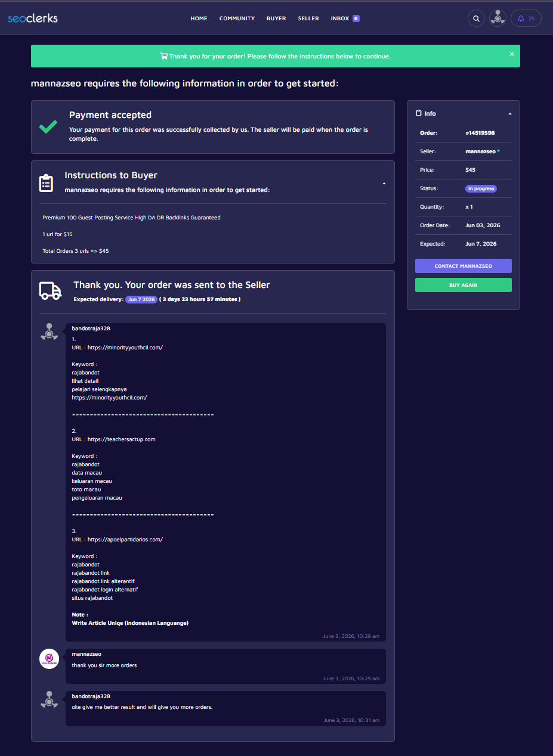The width and height of the screenshot is (553, 756).
Task: Open Inbox with 6 messages
Action: tap(345, 18)
